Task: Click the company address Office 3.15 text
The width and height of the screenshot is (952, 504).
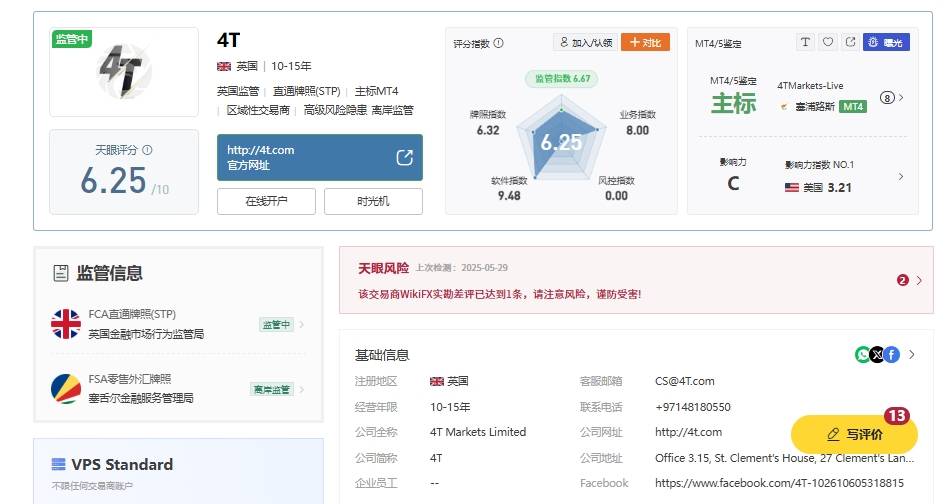Action: coord(784,458)
